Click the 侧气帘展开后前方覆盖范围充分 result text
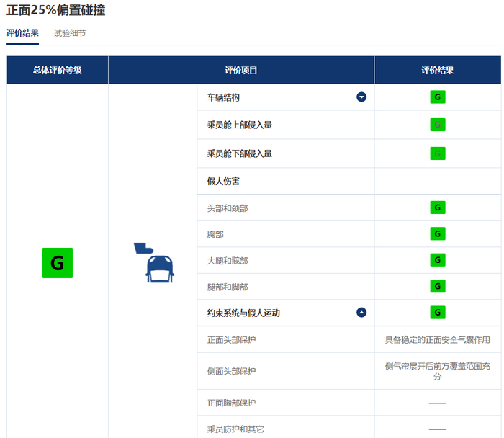The image size is (504, 438). [438, 371]
